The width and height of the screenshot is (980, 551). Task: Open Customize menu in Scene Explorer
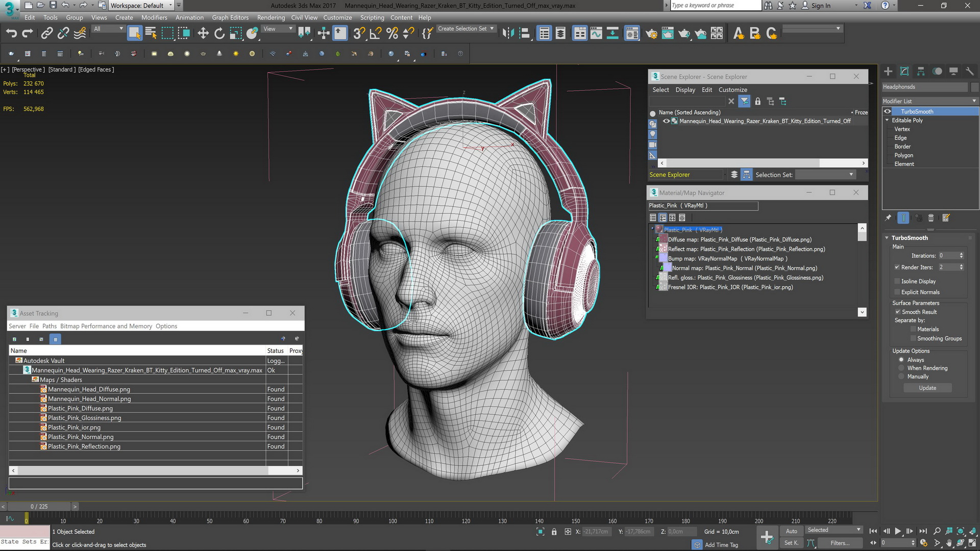(733, 90)
